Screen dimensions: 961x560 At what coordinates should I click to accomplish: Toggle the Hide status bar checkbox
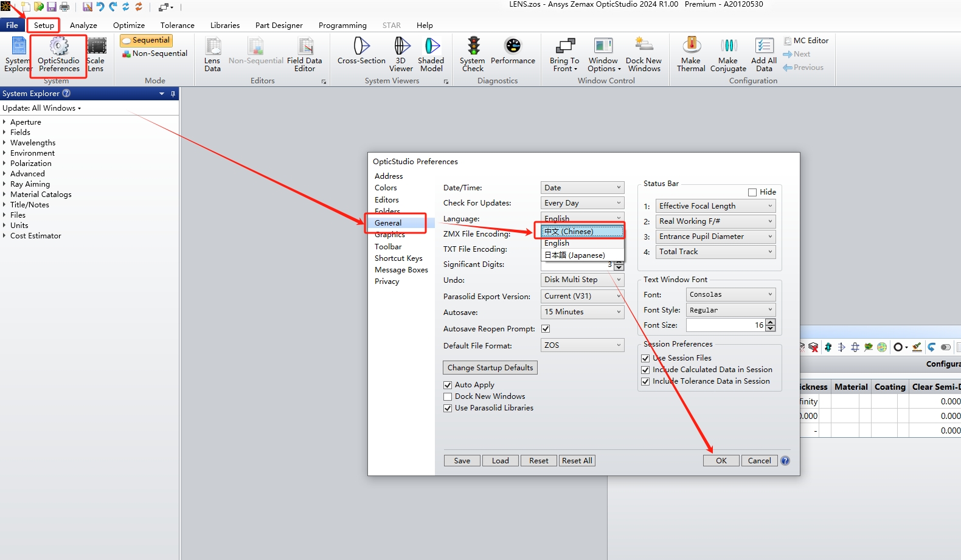pyautogui.click(x=752, y=192)
